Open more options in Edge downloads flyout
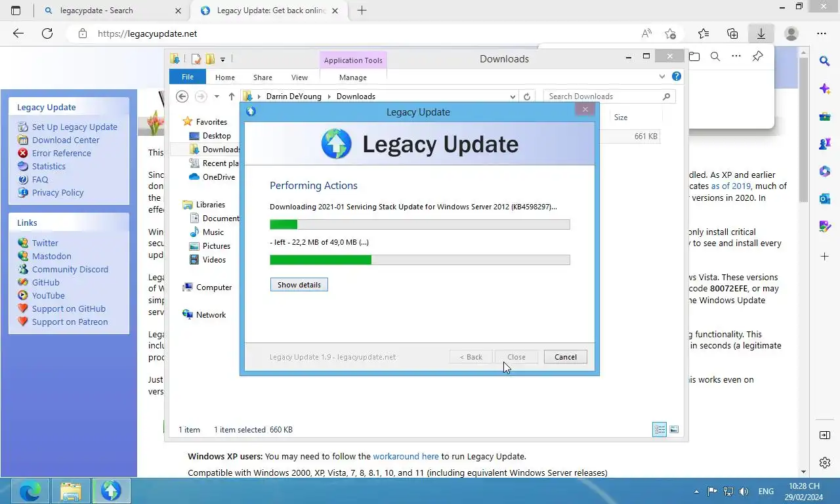Screen dimensions: 840x504 click(736, 56)
